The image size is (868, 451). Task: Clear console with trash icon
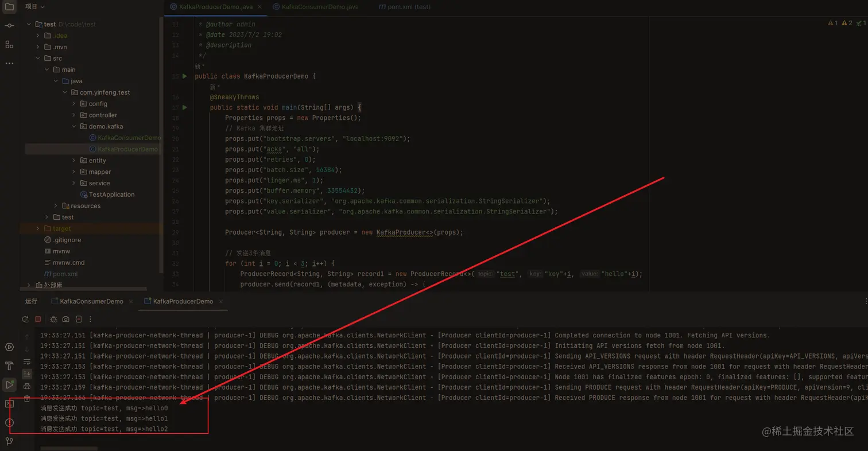[27, 399]
